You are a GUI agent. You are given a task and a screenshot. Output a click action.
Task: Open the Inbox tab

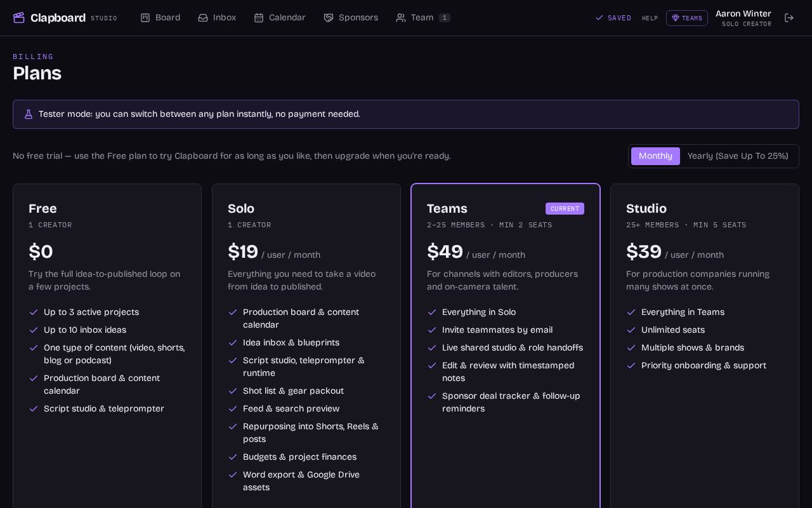(217, 18)
